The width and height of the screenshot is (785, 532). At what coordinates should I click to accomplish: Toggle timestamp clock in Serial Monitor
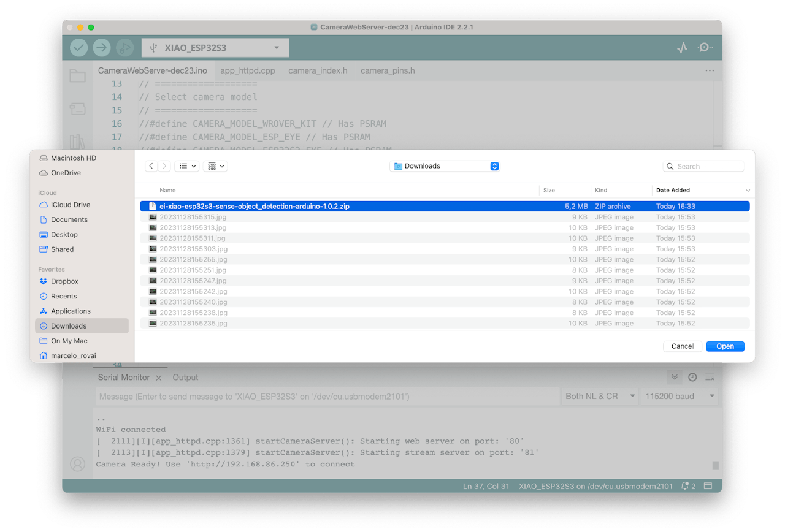coord(692,378)
